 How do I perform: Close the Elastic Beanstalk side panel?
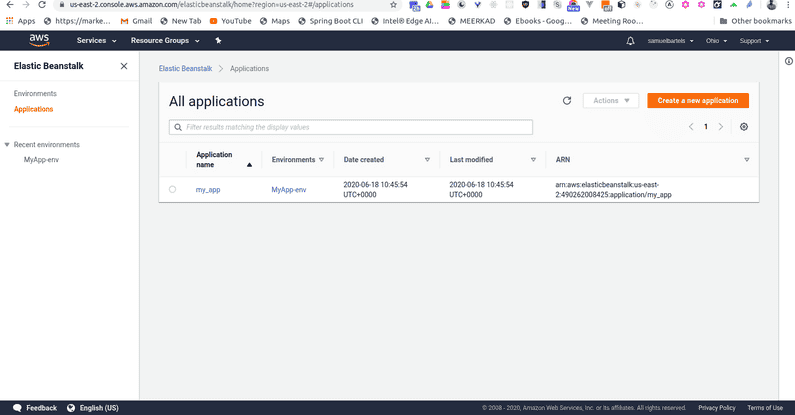click(124, 66)
